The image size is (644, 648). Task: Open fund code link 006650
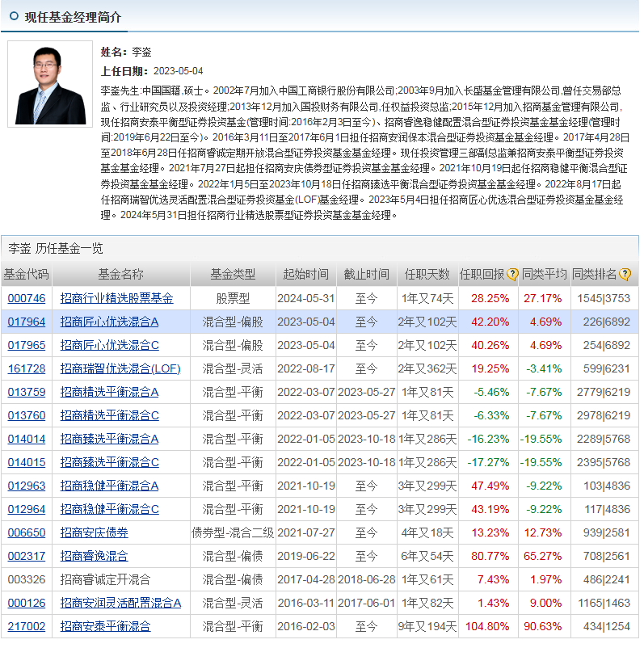coord(27,533)
